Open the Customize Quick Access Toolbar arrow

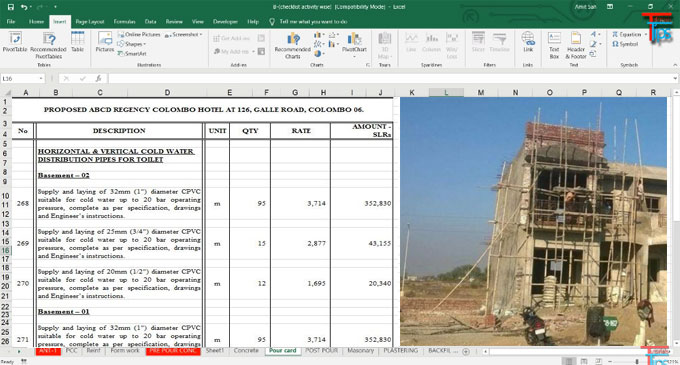coord(56,7)
